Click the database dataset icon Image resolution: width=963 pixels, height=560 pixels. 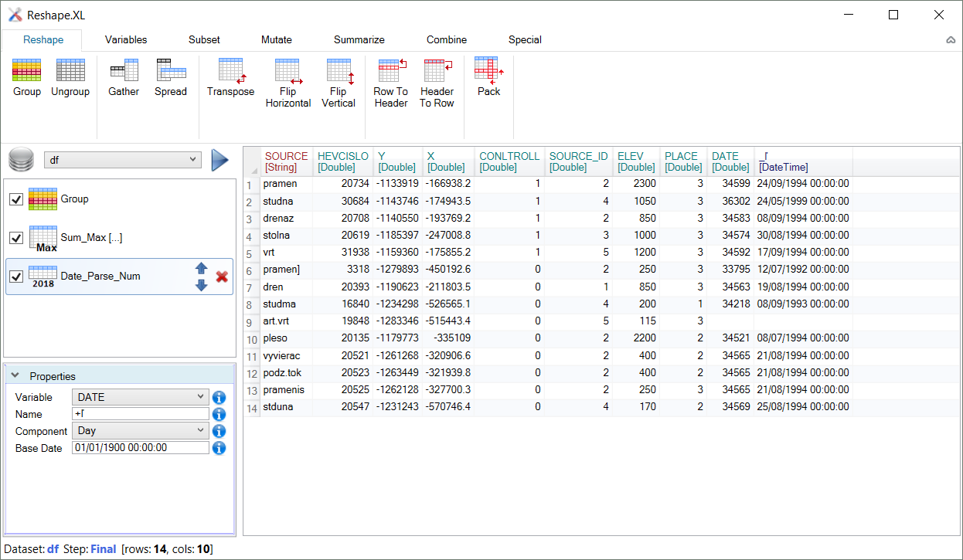point(22,160)
